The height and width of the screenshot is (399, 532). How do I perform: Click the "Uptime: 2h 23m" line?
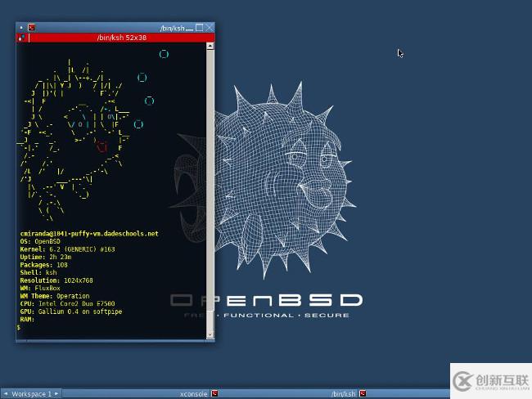(46, 257)
